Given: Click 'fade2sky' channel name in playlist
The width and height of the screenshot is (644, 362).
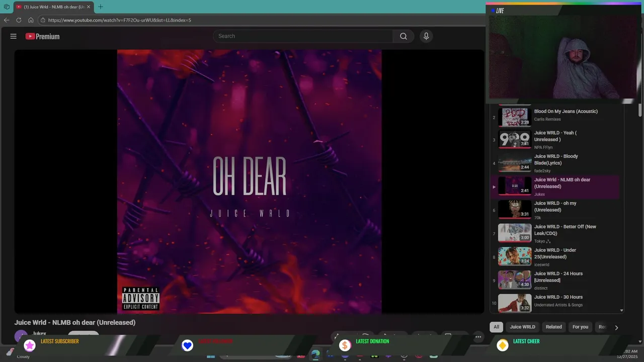Looking at the screenshot, I should [x=542, y=171].
